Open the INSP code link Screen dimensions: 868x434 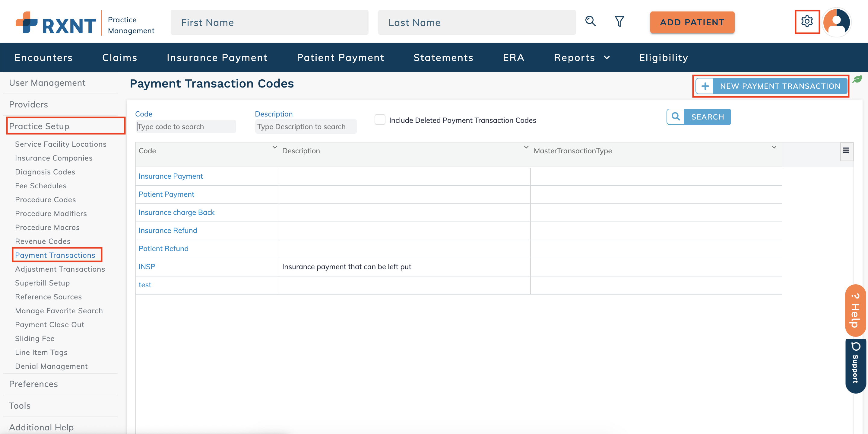[147, 266]
